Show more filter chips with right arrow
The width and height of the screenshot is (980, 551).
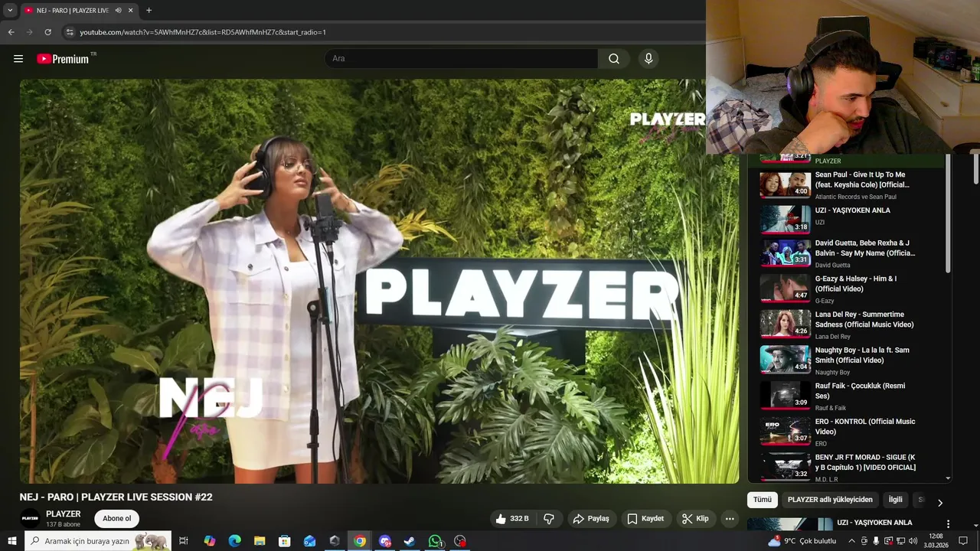[x=940, y=503]
